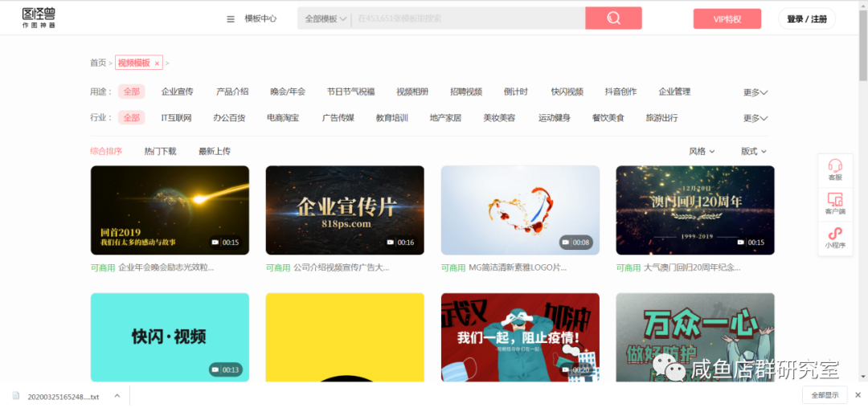Click 全部显示 in downloads bar
Screen dimensions: 868x408
point(825,394)
